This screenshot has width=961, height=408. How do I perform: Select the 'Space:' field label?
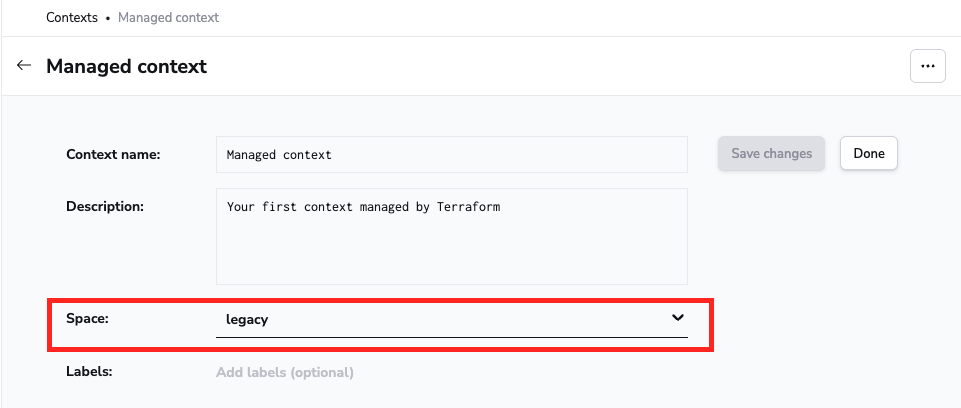[x=87, y=319]
